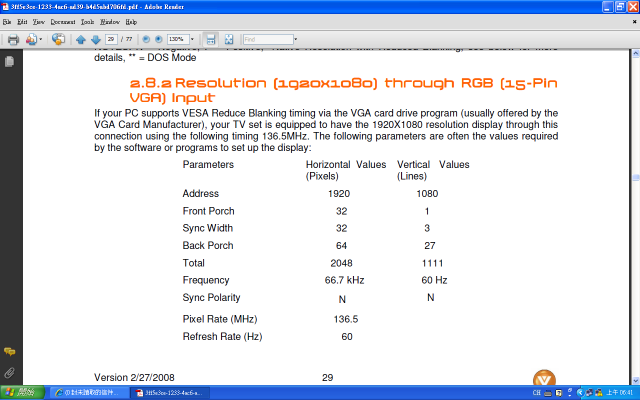Click the 130% zoom level field
This screenshot has width=640, height=400.
pos(178,39)
